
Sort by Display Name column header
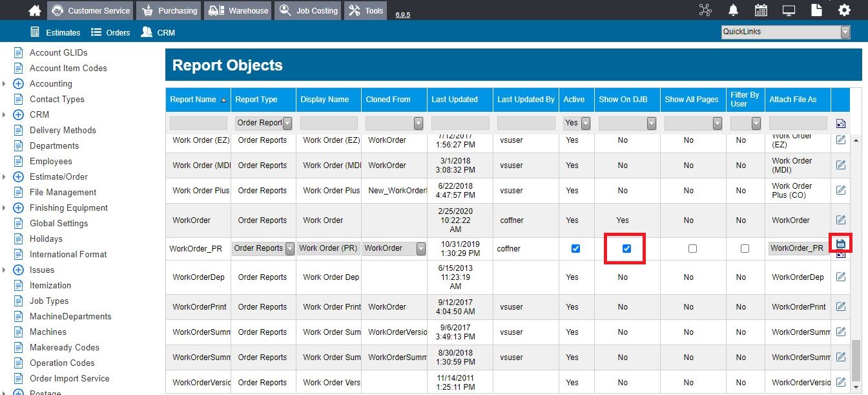point(329,100)
